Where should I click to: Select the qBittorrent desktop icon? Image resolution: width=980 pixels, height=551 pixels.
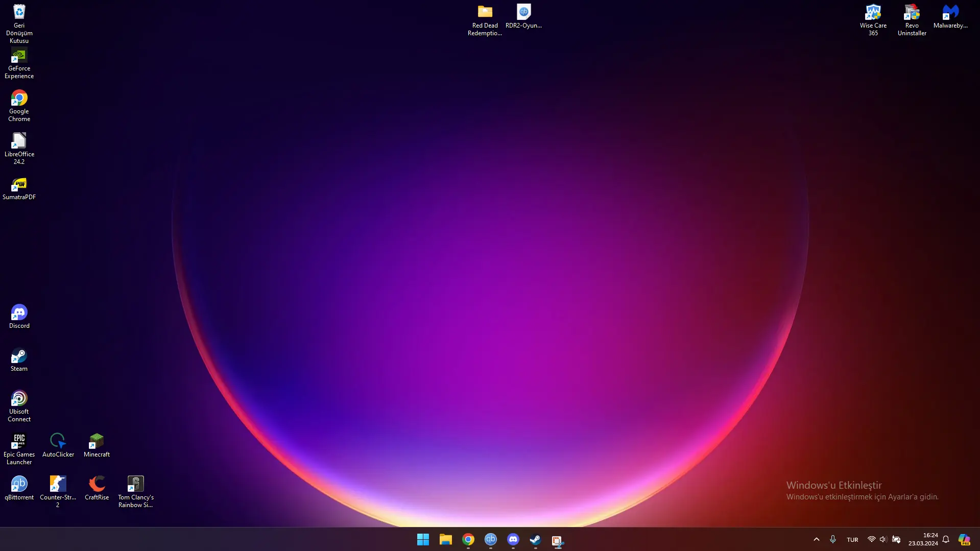[19, 488]
